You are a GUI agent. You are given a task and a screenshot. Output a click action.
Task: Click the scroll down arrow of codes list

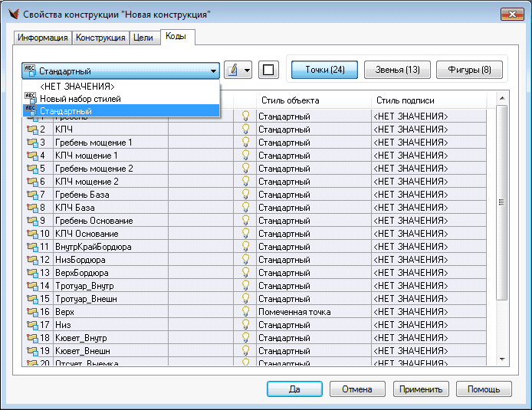(502, 359)
